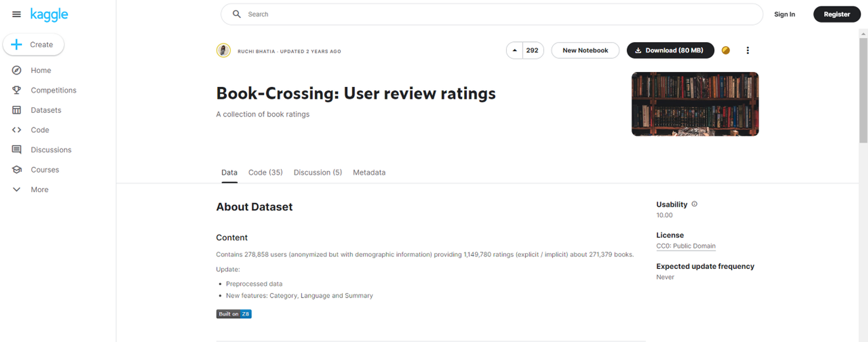Open the bookshelf cover thumbnail
This screenshot has width=868, height=342.
pos(695,104)
